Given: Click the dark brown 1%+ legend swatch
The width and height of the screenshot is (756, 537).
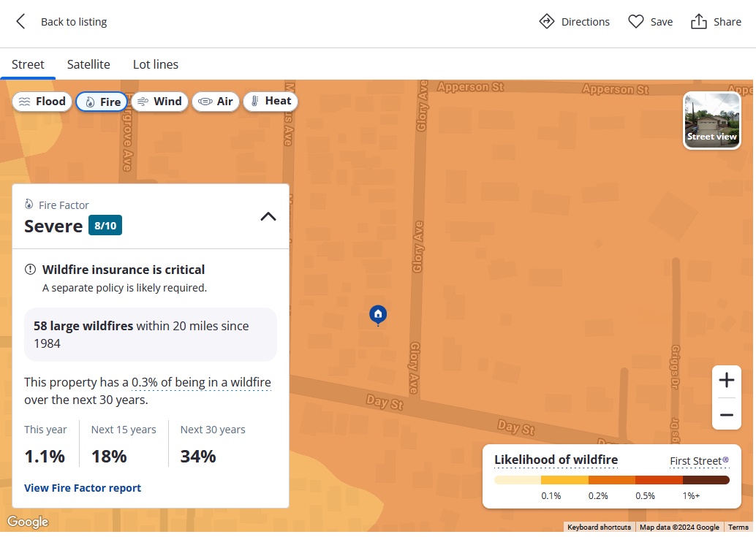Looking at the screenshot, I should (x=706, y=480).
